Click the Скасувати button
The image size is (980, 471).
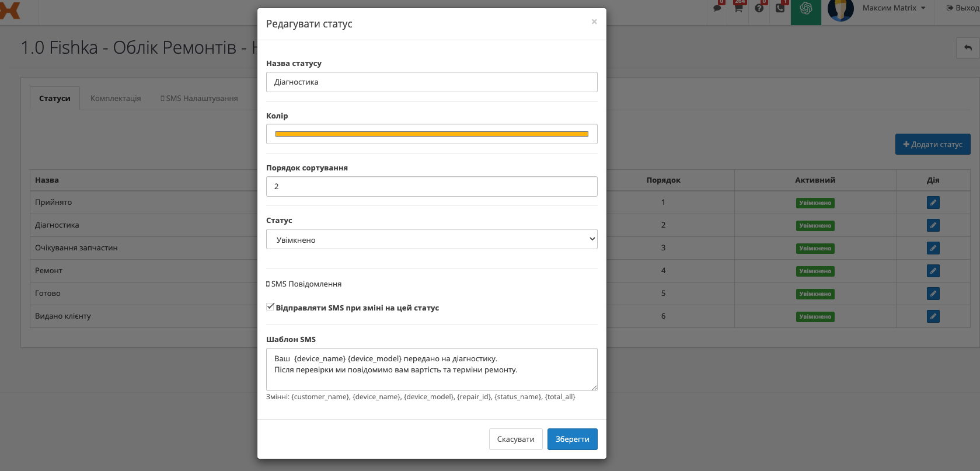coord(516,439)
